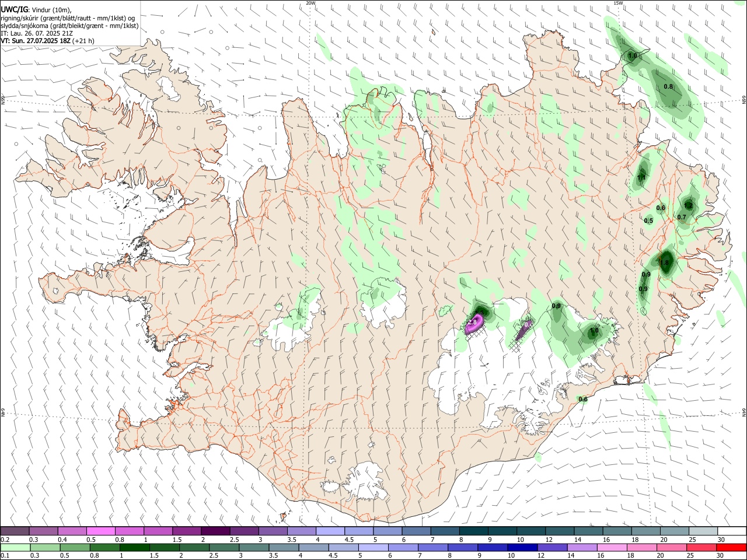
Task: Click the bright pink snow swatch between 0.5 and 0.8
Action: pyautogui.click(x=100, y=531)
